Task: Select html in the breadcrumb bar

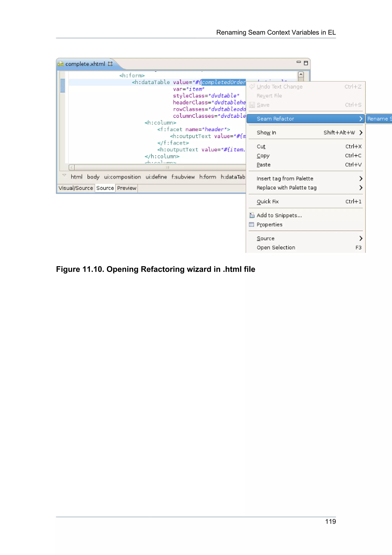Action: pos(77,177)
